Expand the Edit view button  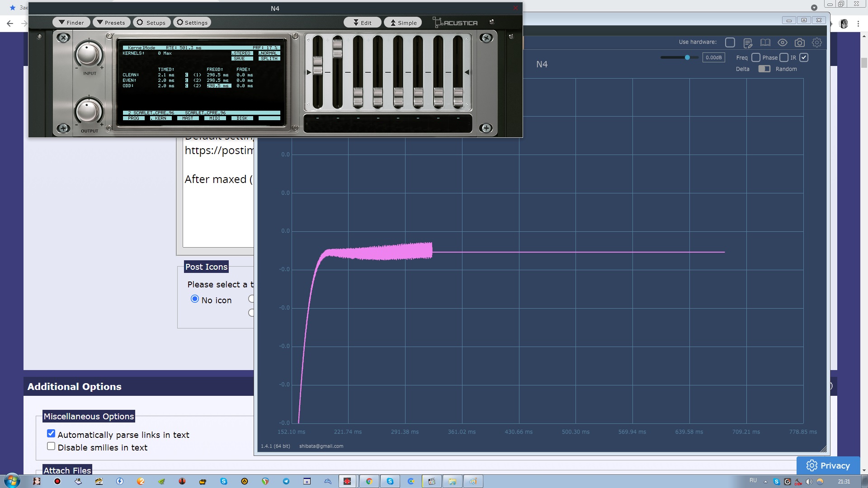click(x=362, y=23)
